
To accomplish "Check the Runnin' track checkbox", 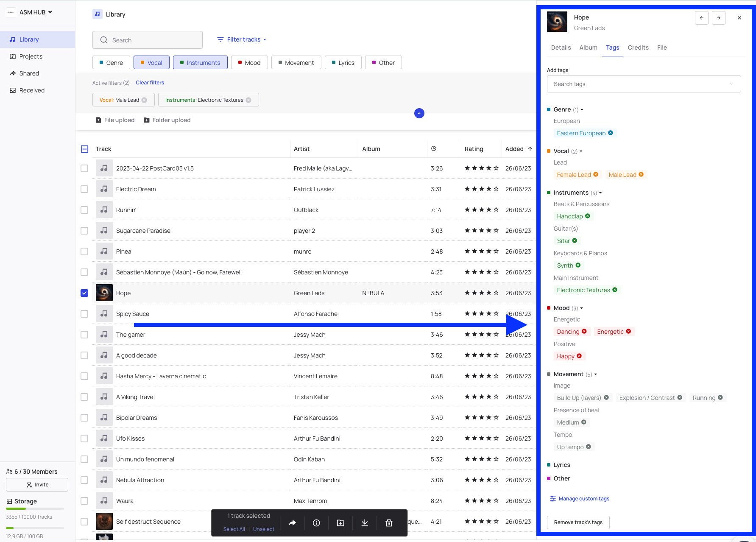I will click(x=84, y=210).
